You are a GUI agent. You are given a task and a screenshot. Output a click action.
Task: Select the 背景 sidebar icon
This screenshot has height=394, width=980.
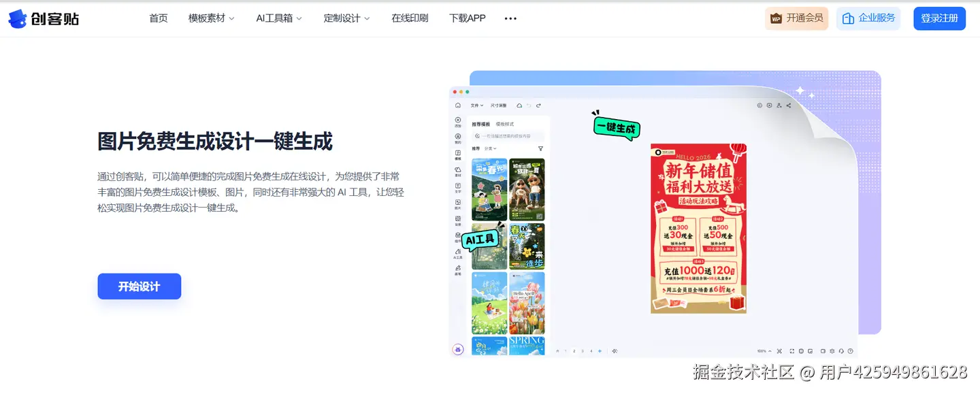(458, 220)
